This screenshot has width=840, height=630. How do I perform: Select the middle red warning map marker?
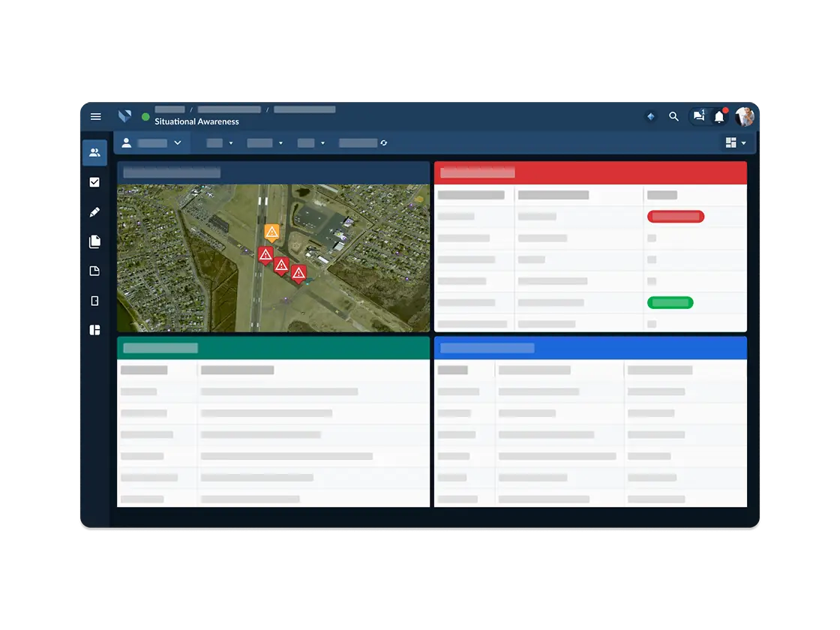[x=282, y=265]
